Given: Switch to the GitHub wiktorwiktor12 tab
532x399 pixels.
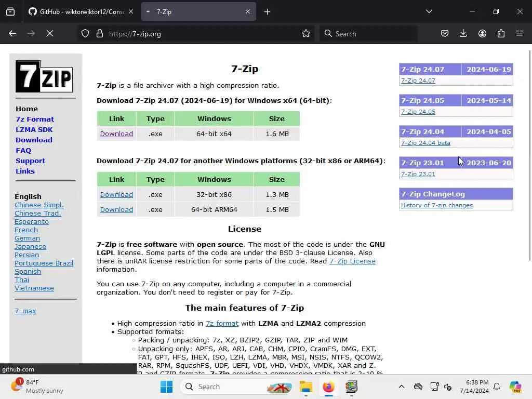Looking at the screenshot, I should pyautogui.click(x=81, y=12).
